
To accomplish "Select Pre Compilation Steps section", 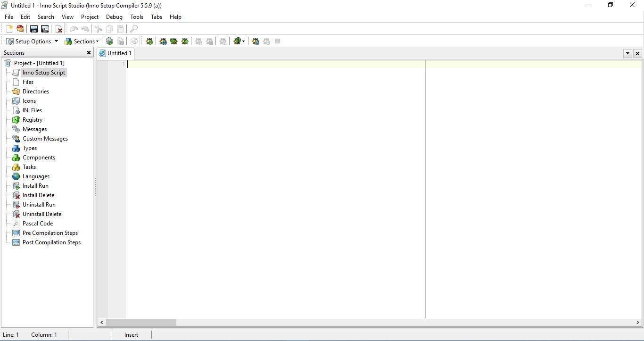I will pos(50,233).
